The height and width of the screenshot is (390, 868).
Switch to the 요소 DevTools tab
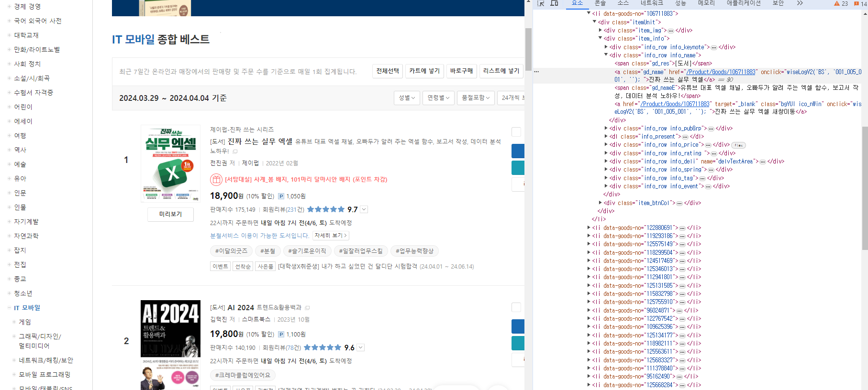578,3
